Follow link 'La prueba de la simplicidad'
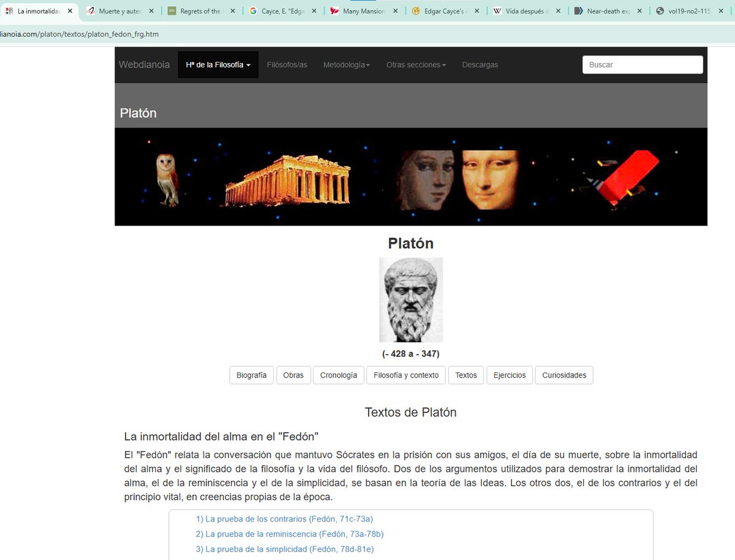The width and height of the screenshot is (735, 560). tap(285, 550)
